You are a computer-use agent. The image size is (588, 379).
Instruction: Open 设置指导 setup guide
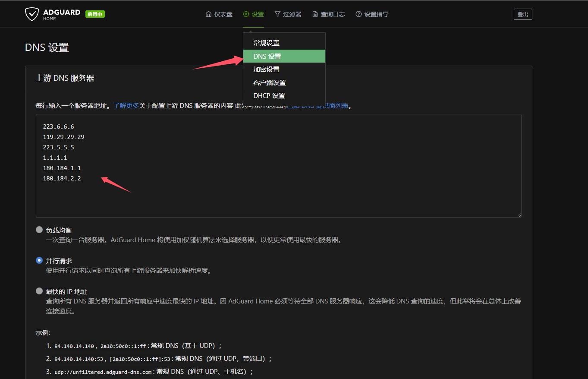click(x=372, y=14)
